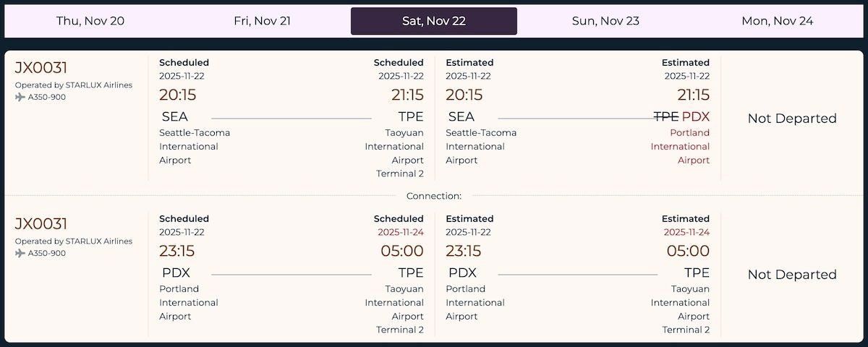Go to the Mon, Nov 24 tab
The height and width of the screenshot is (347, 868).
[x=777, y=21]
